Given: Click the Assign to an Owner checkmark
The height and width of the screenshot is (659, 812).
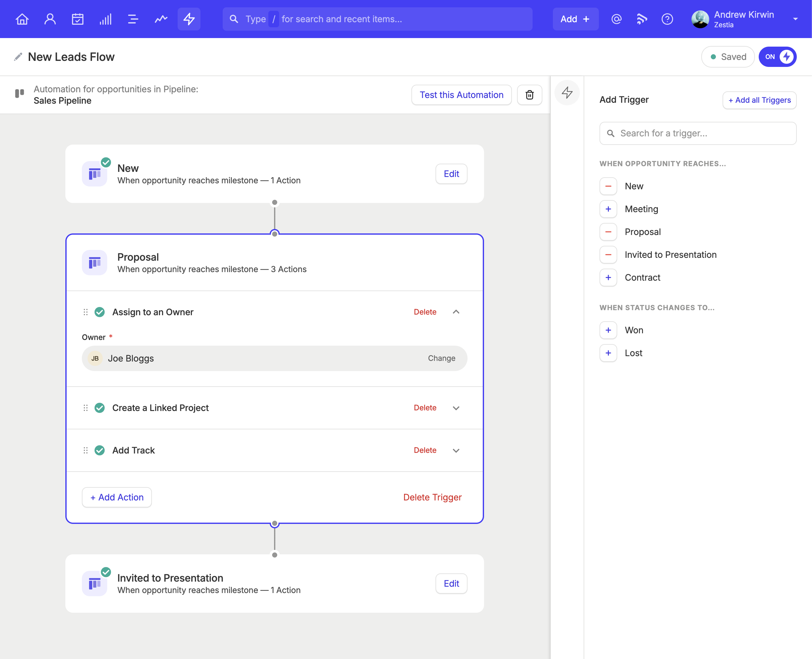Looking at the screenshot, I should [x=100, y=312].
